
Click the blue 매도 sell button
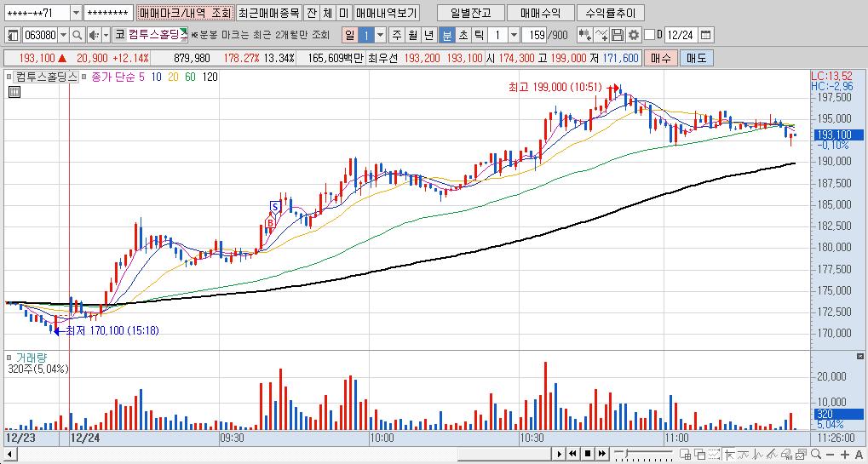pyautogui.click(x=695, y=58)
